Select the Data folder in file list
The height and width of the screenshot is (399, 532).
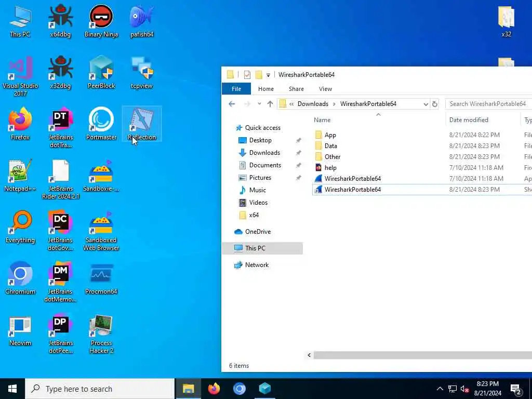point(330,146)
